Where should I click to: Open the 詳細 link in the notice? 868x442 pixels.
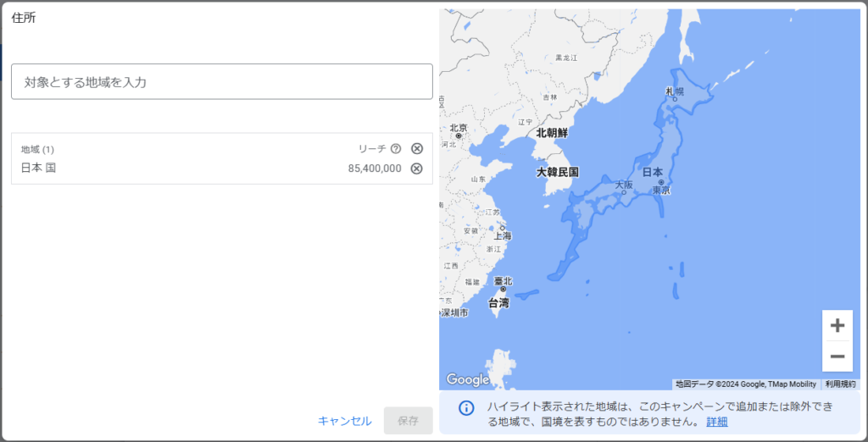[x=716, y=422]
